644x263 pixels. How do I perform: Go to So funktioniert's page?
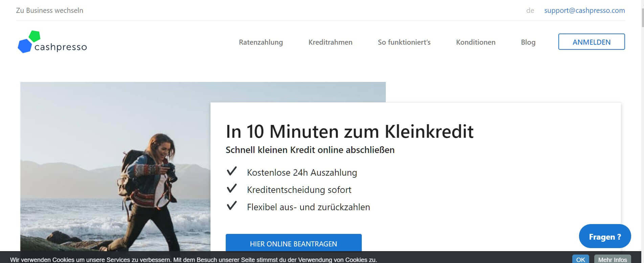click(x=404, y=42)
